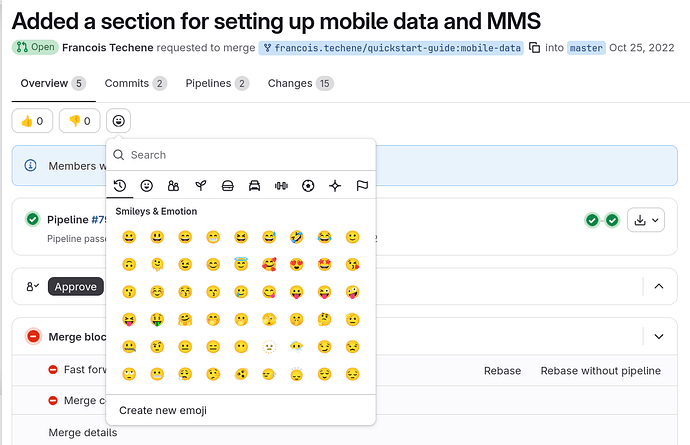Screen dimensions: 690x445
Task: Open Francois Techene's profile link
Action: click(x=108, y=48)
